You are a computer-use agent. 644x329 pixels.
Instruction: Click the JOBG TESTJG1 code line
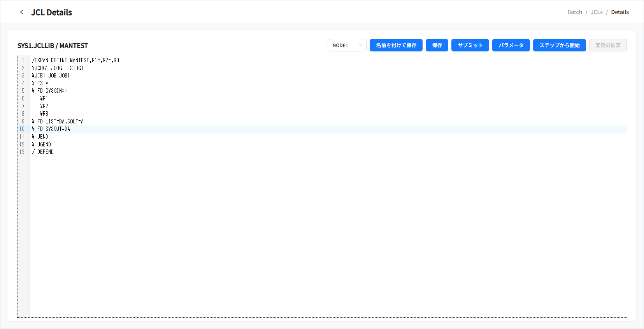(58, 68)
